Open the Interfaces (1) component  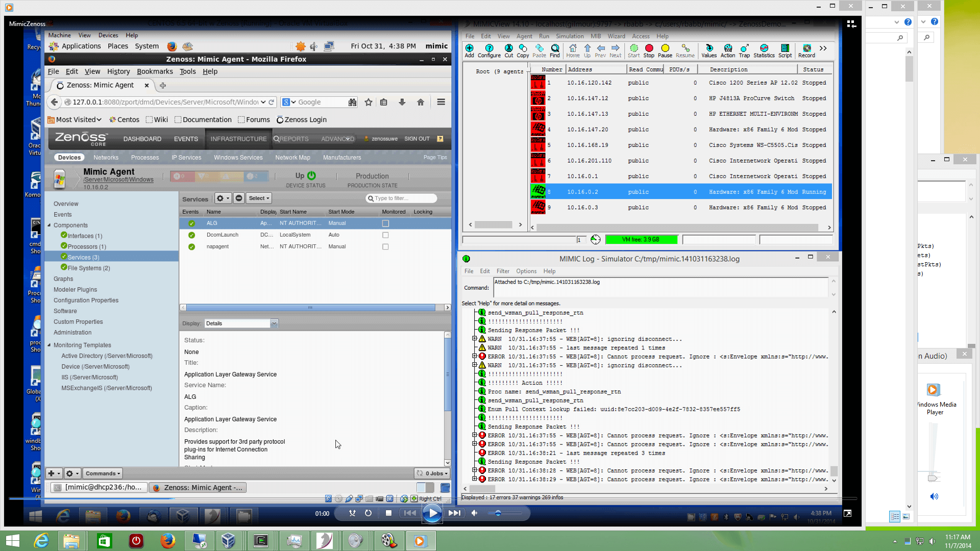point(85,236)
